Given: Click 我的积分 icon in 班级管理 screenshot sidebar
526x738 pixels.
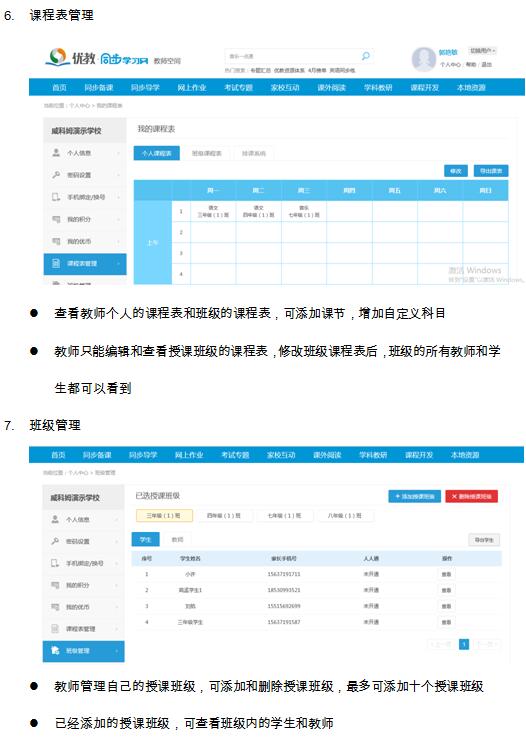Looking at the screenshot, I should tap(55, 585).
